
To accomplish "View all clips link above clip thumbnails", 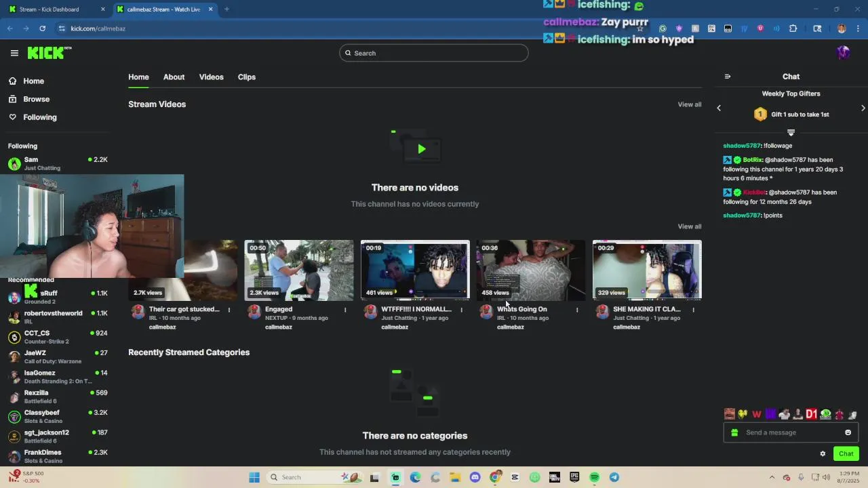I will point(690,226).
